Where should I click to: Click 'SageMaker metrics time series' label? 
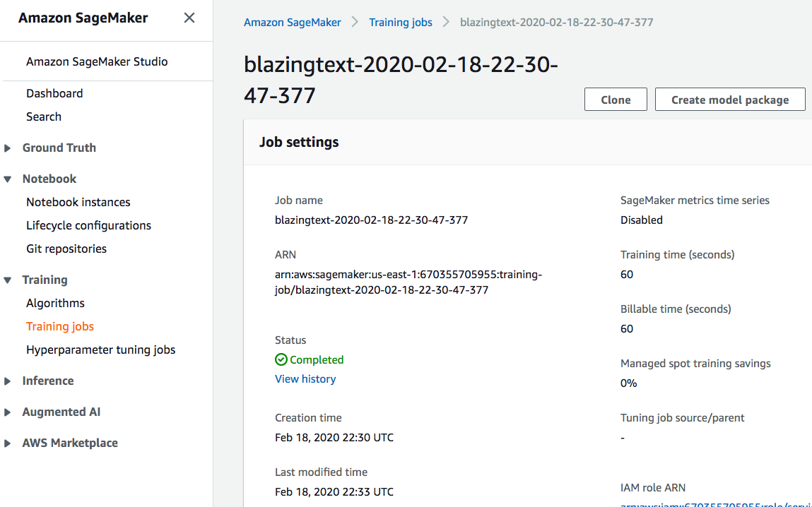[695, 201]
